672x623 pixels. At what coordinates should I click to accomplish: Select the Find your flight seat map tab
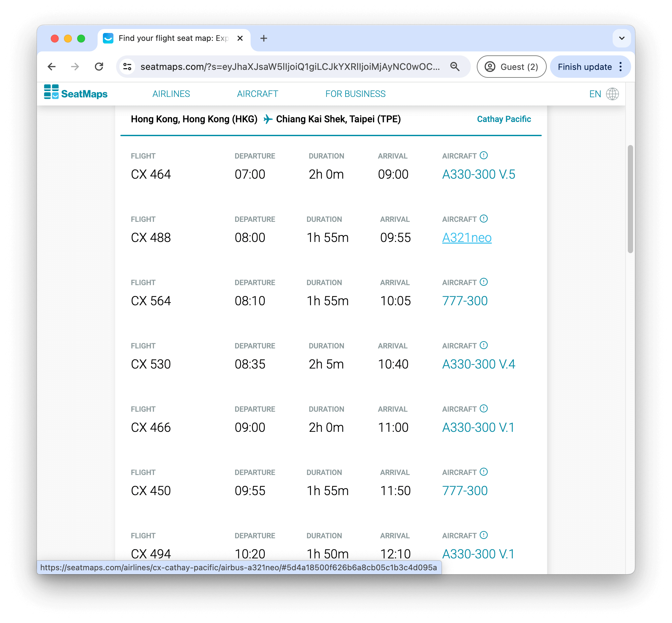174,39
